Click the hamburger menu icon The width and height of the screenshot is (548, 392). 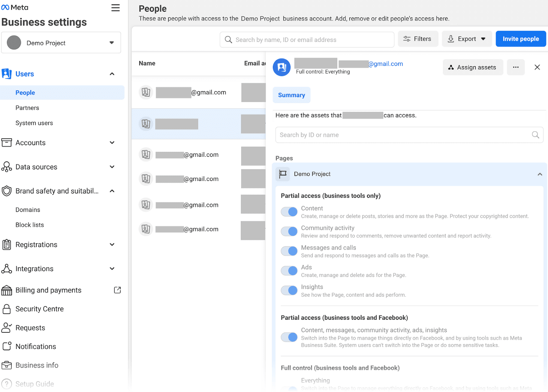(115, 8)
